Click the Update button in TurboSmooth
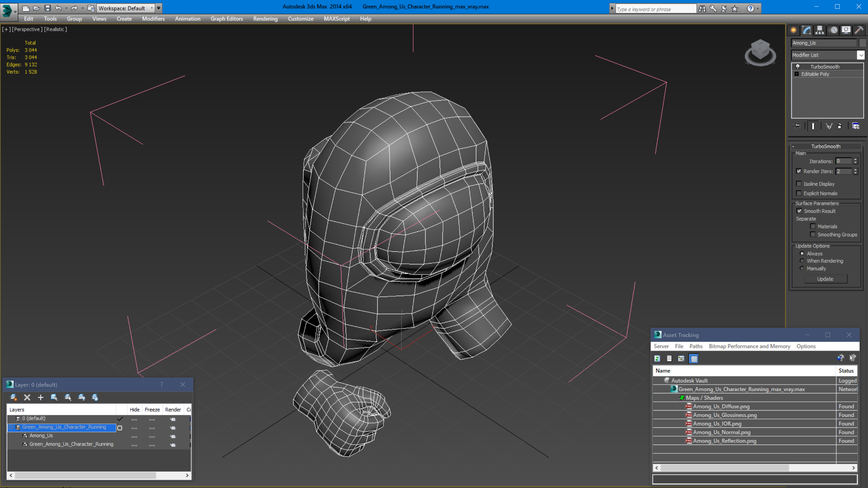 coord(826,279)
